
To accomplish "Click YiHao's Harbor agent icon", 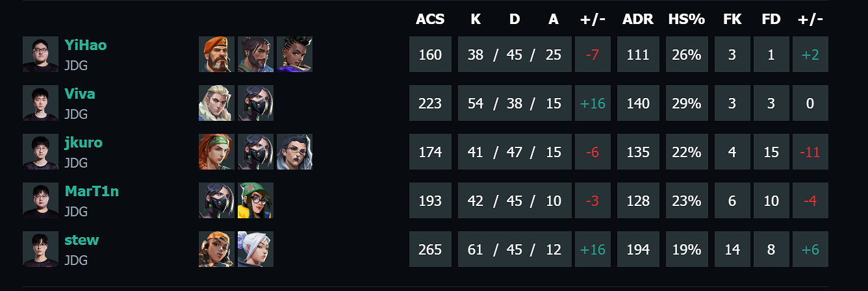I will point(255,54).
